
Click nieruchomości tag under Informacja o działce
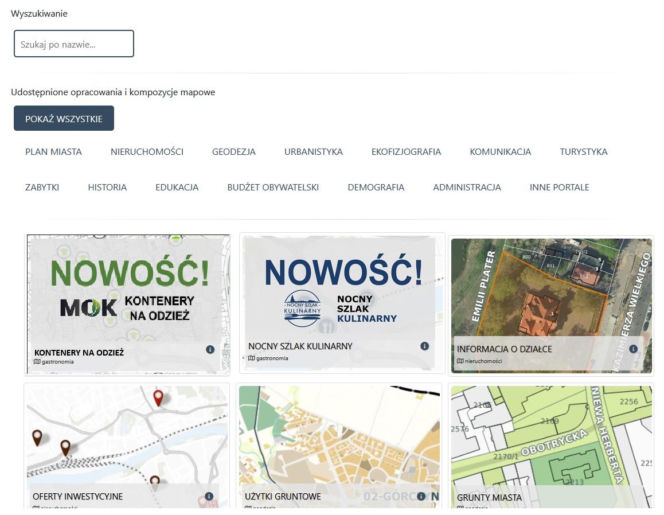coord(479,361)
